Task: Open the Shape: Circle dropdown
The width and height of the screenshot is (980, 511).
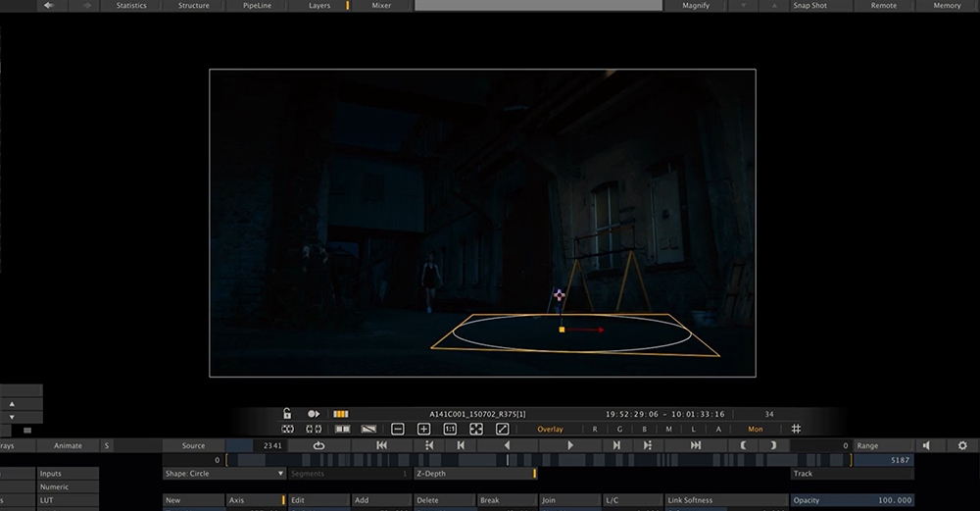Action: [x=223, y=474]
